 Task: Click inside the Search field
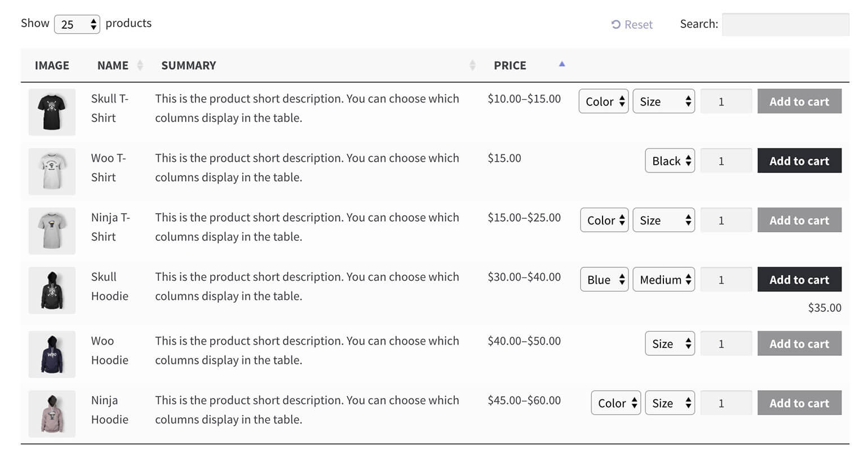coord(785,25)
